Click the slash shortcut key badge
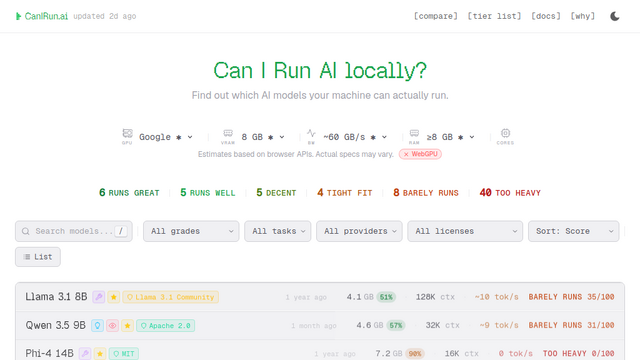 121,231
